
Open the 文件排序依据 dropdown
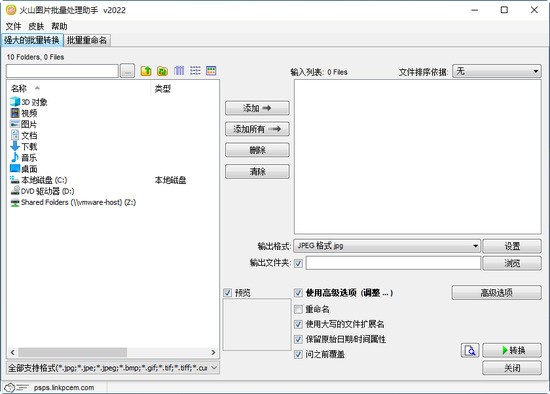[x=497, y=71]
